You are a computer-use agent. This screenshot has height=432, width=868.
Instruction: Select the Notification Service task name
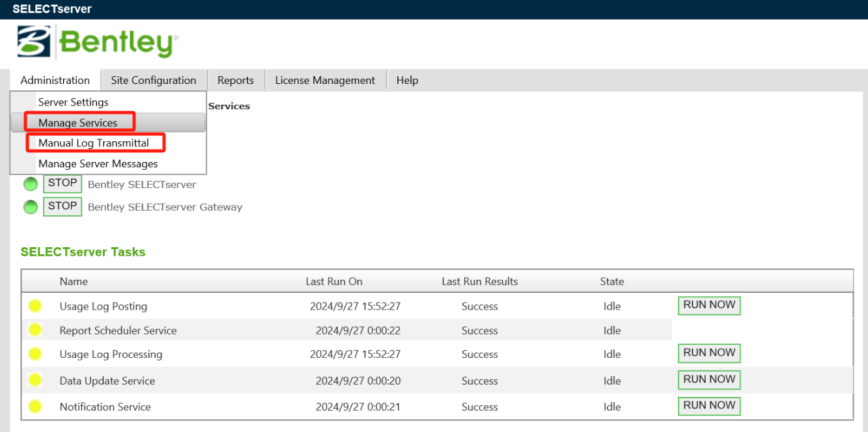pyautogui.click(x=105, y=407)
